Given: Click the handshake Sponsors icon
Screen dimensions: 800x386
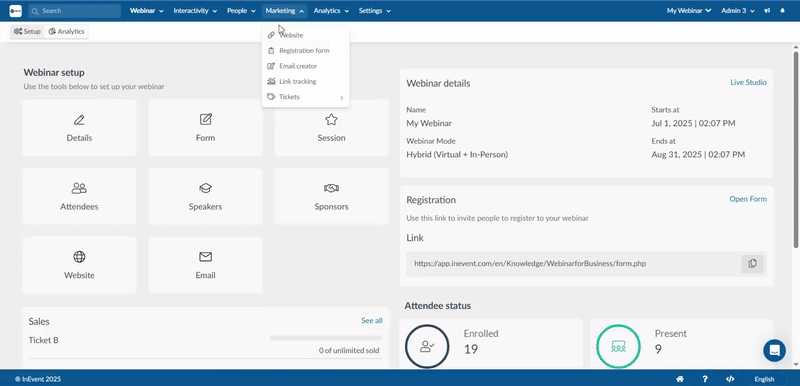Looking at the screenshot, I should 331,188.
